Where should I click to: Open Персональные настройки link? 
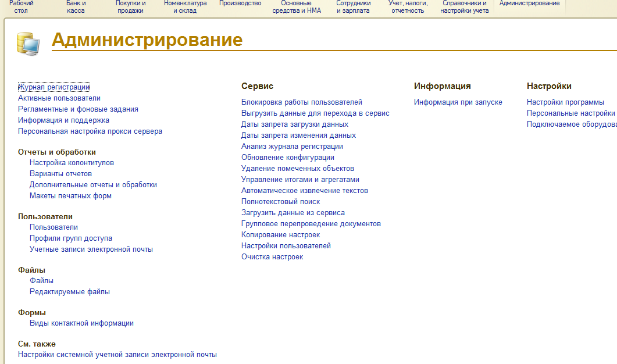(571, 113)
